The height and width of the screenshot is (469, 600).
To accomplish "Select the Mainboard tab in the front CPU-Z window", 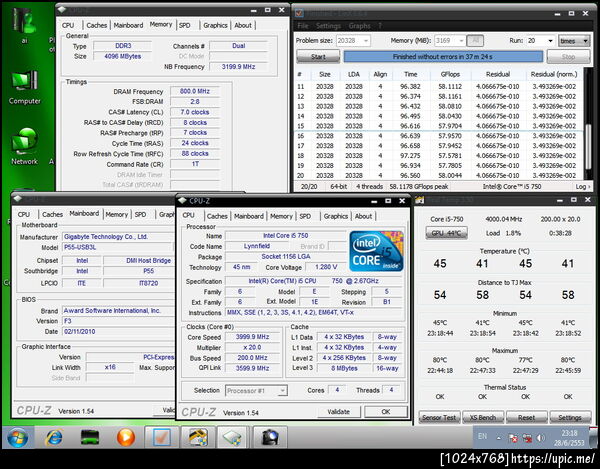I will [x=249, y=216].
